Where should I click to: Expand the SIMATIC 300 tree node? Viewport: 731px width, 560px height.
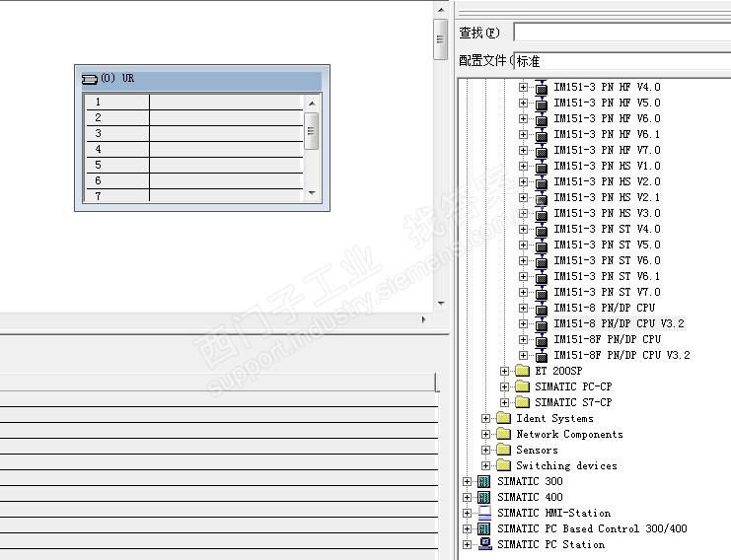tap(467, 482)
